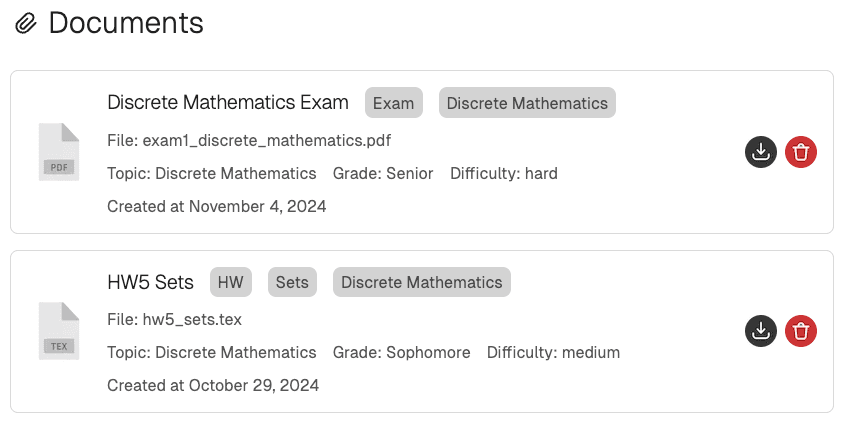Click the PDF file icon

58,152
